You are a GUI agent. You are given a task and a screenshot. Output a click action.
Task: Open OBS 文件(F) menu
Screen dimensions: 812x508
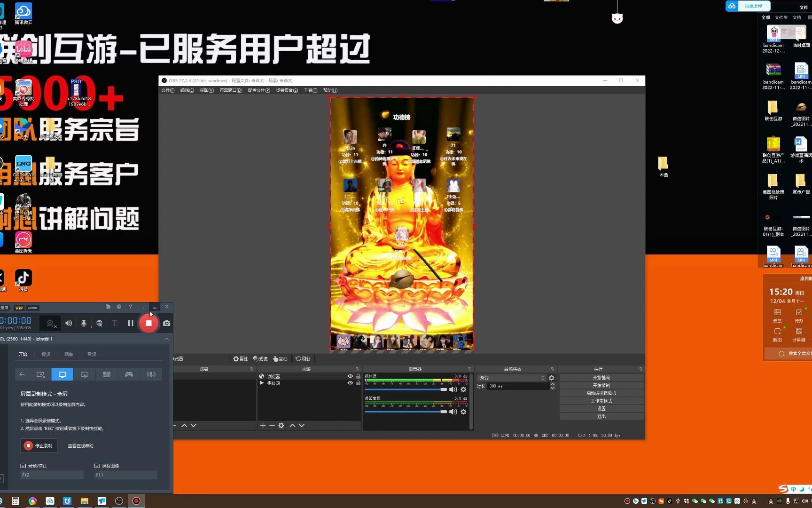(168, 90)
